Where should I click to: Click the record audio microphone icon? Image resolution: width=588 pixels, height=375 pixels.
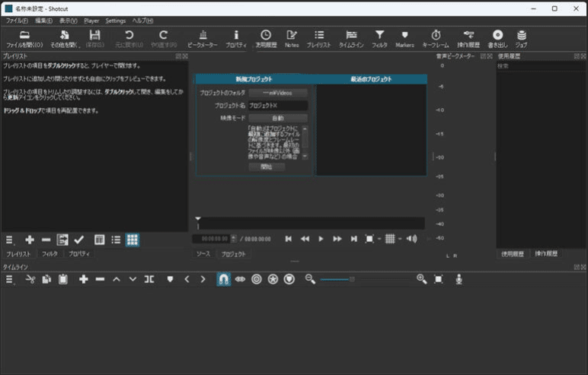click(x=459, y=279)
